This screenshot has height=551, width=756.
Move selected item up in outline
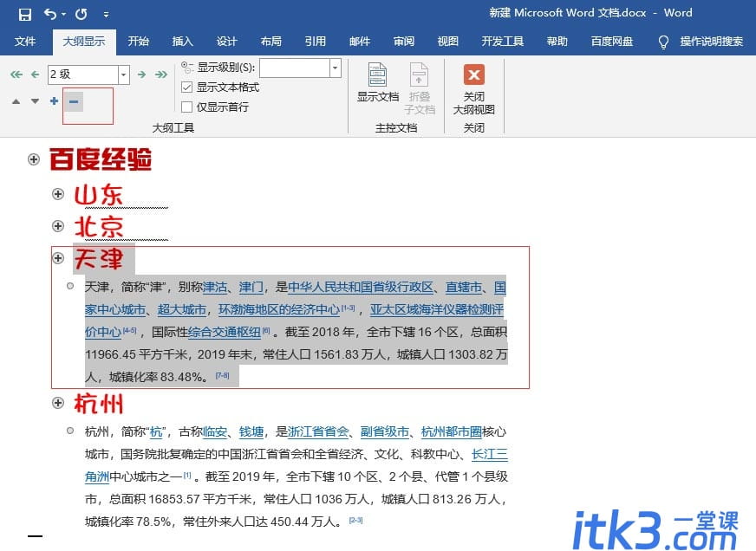tap(16, 101)
